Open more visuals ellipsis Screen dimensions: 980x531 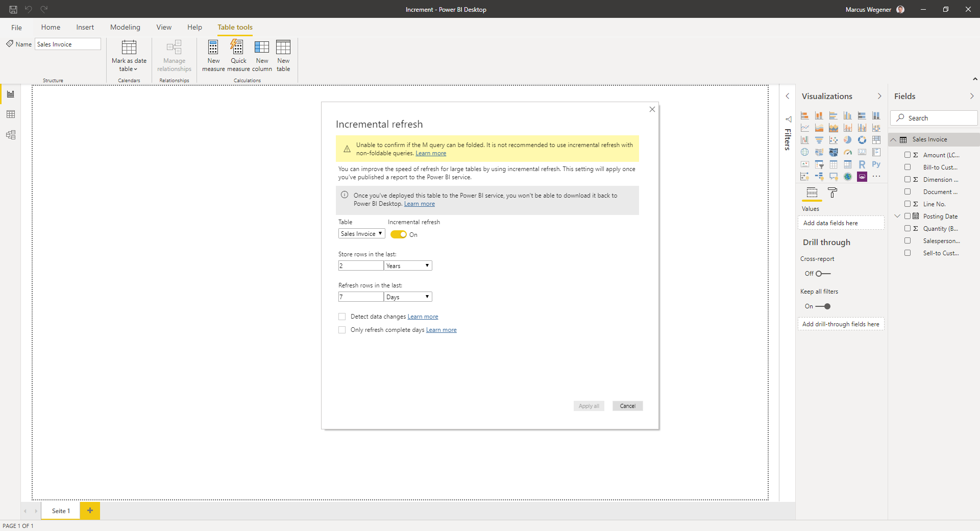pos(876,177)
